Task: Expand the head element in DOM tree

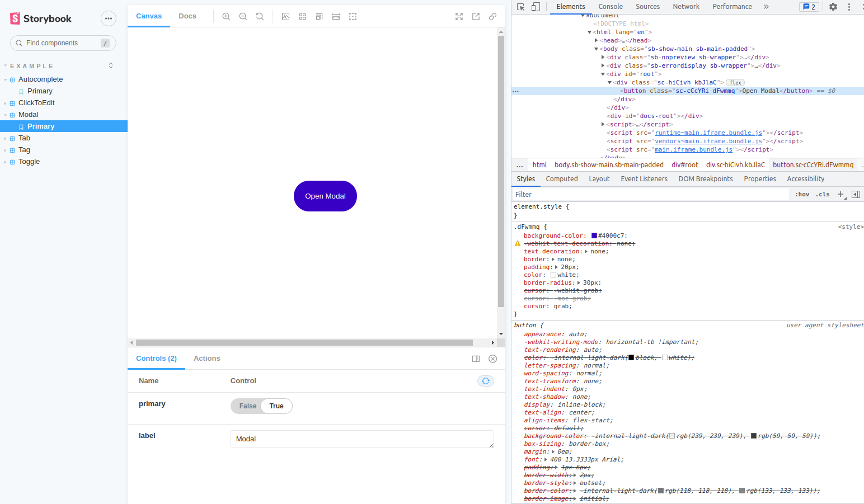Action: point(597,40)
